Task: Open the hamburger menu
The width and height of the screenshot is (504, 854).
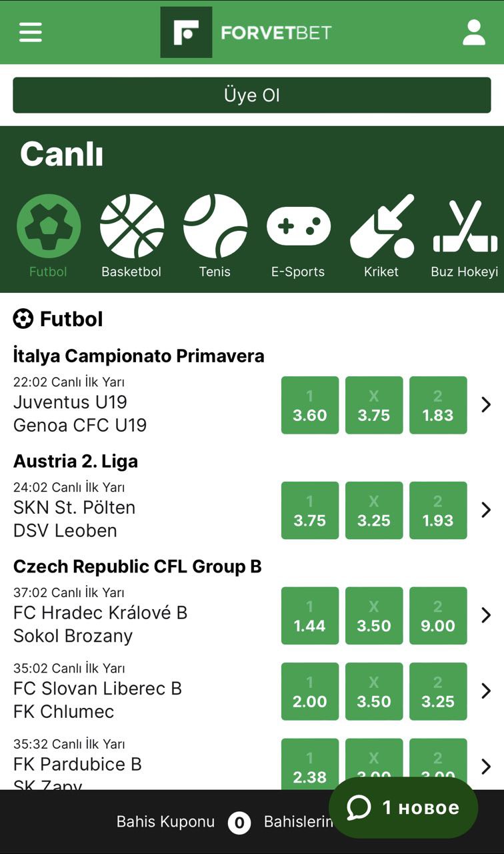Action: 31,32
